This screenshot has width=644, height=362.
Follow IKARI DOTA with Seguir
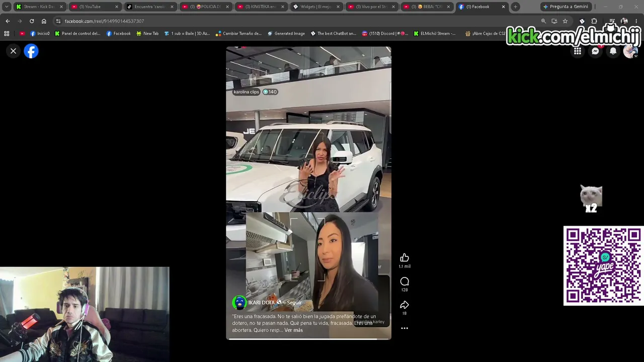point(294,303)
